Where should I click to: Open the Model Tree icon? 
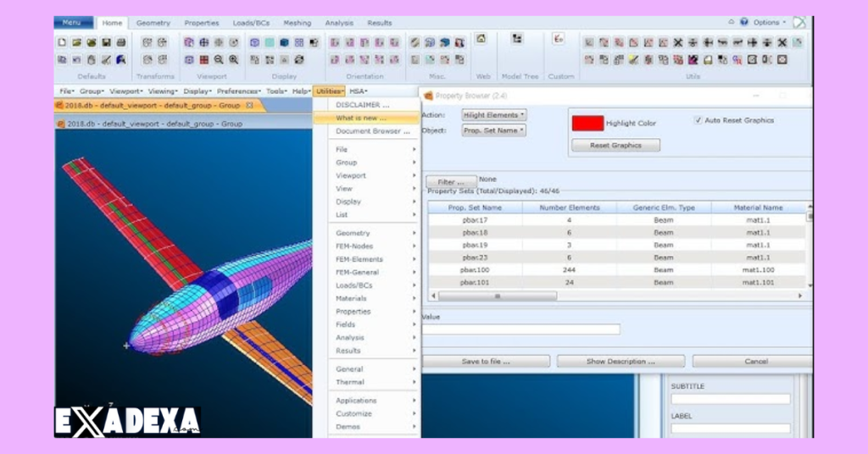pyautogui.click(x=517, y=39)
